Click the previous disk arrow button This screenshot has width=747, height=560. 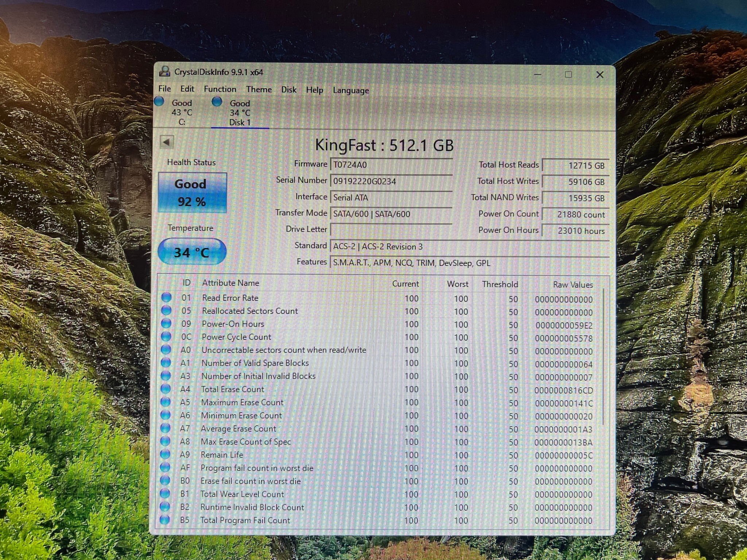click(167, 142)
